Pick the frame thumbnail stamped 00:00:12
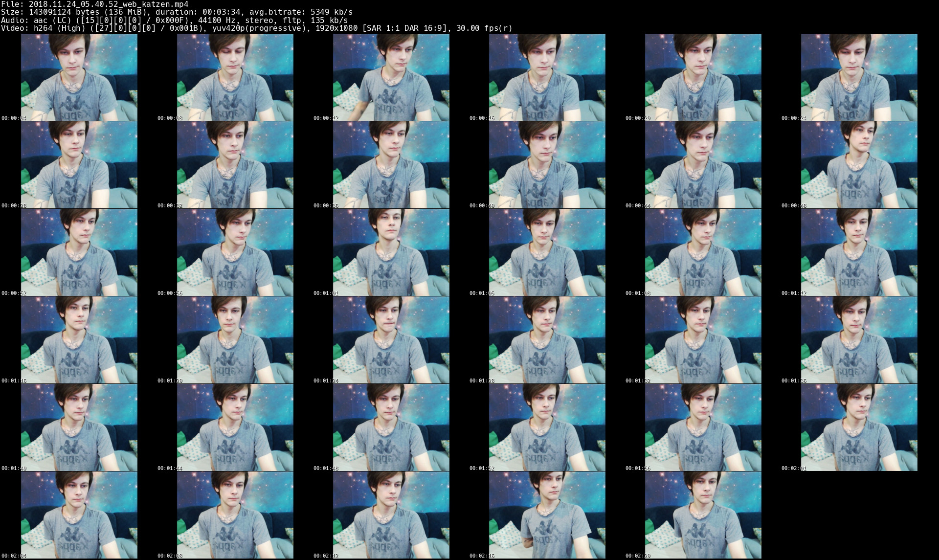The width and height of the screenshot is (939, 560). coord(391,77)
